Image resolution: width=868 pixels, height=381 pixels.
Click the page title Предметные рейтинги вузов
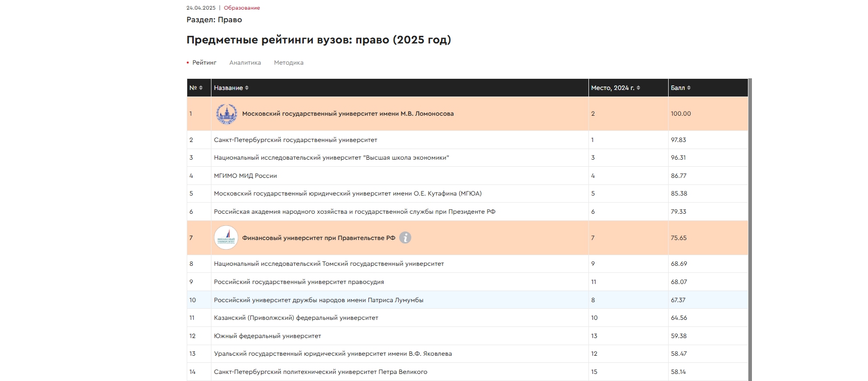point(319,40)
